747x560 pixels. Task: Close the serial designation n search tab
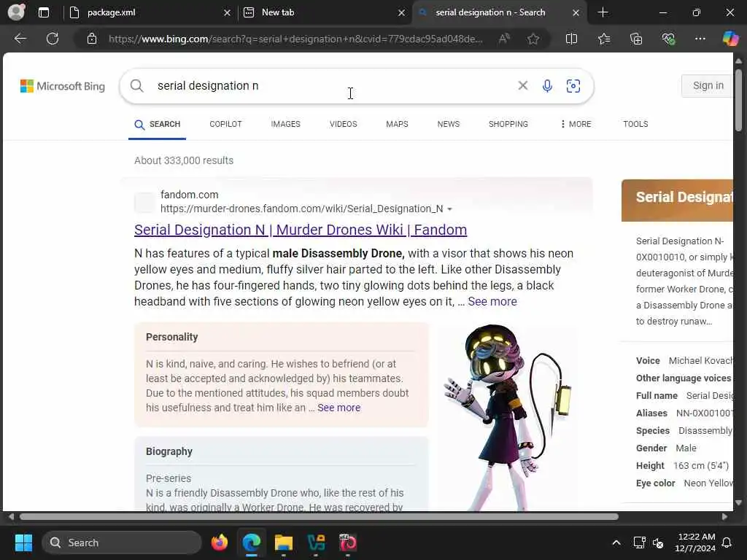click(576, 13)
